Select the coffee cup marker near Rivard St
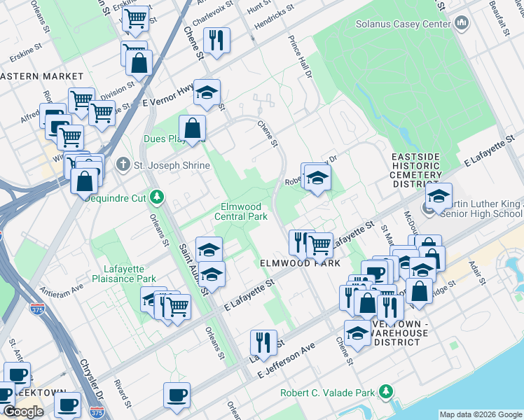Screen dimensions: 524x420 pos(177,396)
